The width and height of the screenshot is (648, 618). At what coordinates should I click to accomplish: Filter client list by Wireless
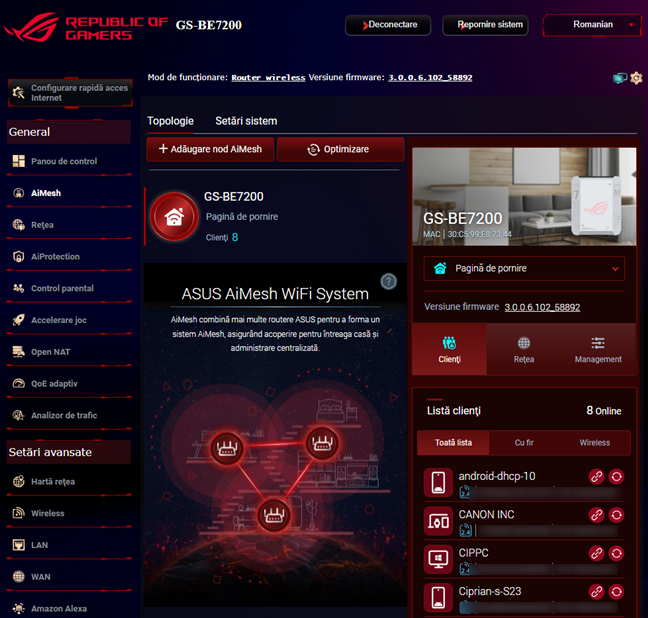pos(595,443)
